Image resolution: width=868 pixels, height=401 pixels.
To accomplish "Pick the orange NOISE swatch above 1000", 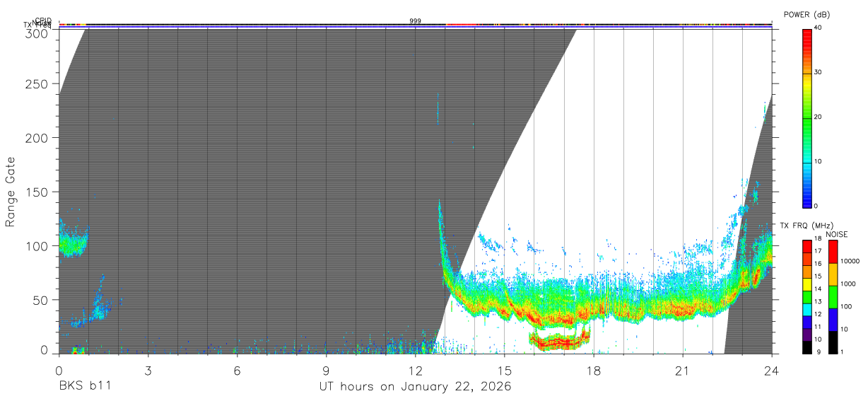I will [833, 274].
